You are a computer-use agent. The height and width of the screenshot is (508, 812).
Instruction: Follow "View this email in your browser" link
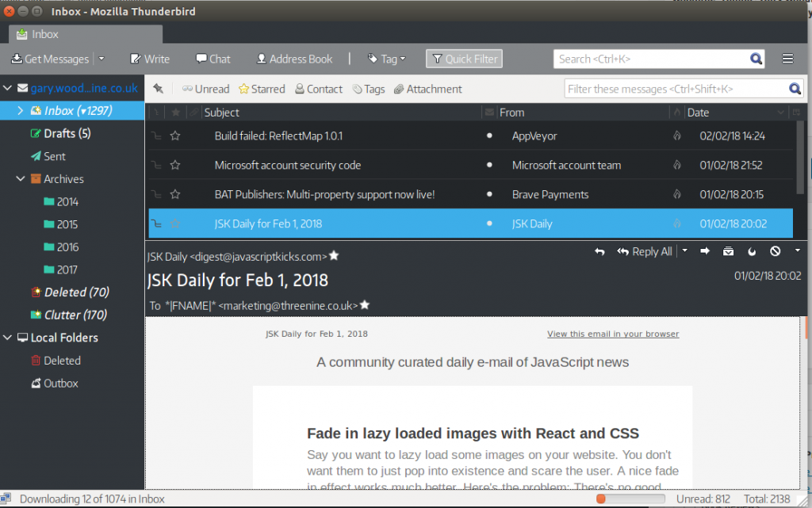613,334
